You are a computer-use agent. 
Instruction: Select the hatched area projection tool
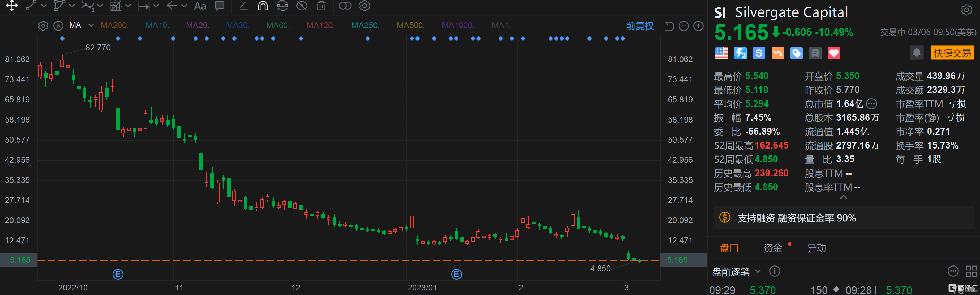click(116, 6)
